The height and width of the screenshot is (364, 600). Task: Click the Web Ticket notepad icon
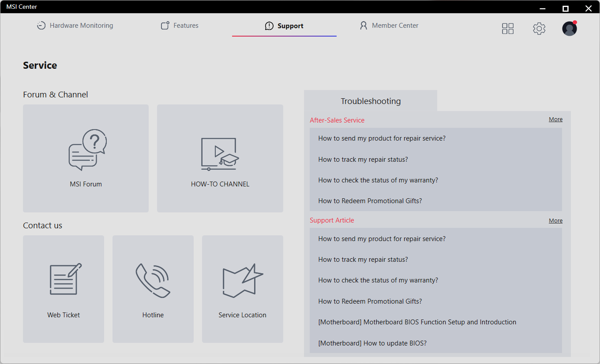point(65,279)
